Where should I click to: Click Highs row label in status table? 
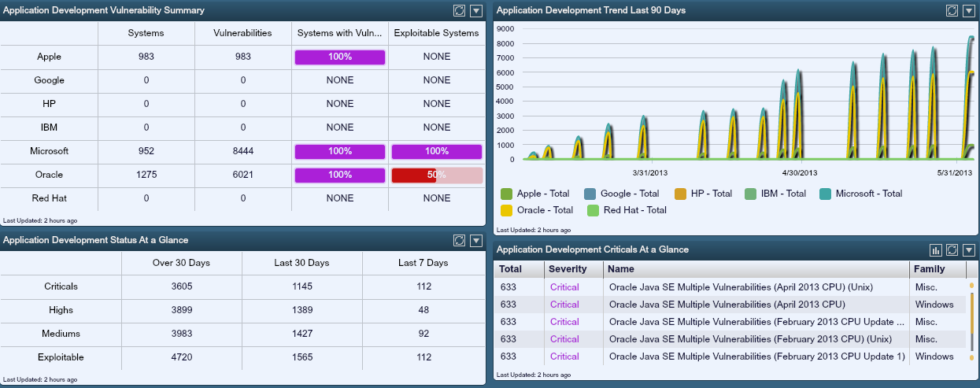tap(61, 310)
